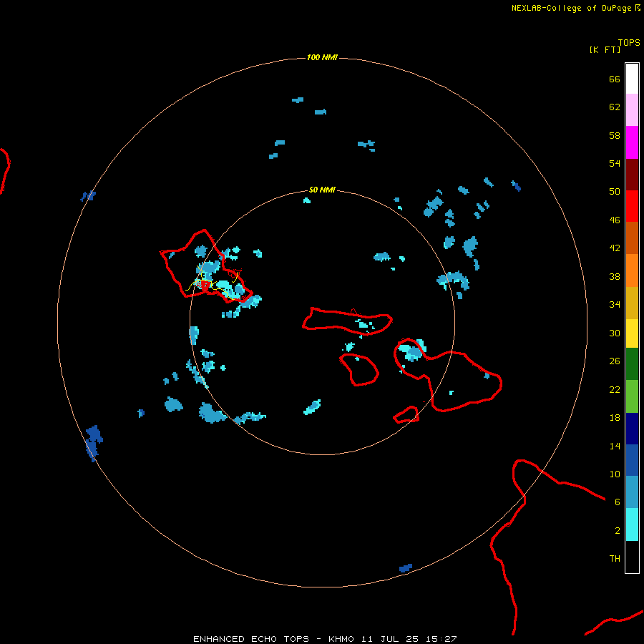Viewport: 644px width, 644px height.
Task: Click the legend value '42'
Action: pyautogui.click(x=615, y=248)
